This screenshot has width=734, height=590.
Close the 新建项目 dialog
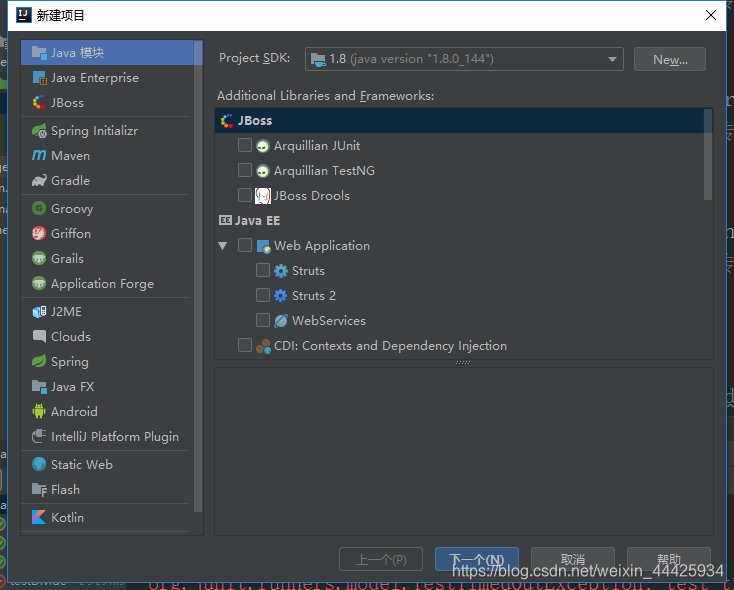click(x=711, y=15)
